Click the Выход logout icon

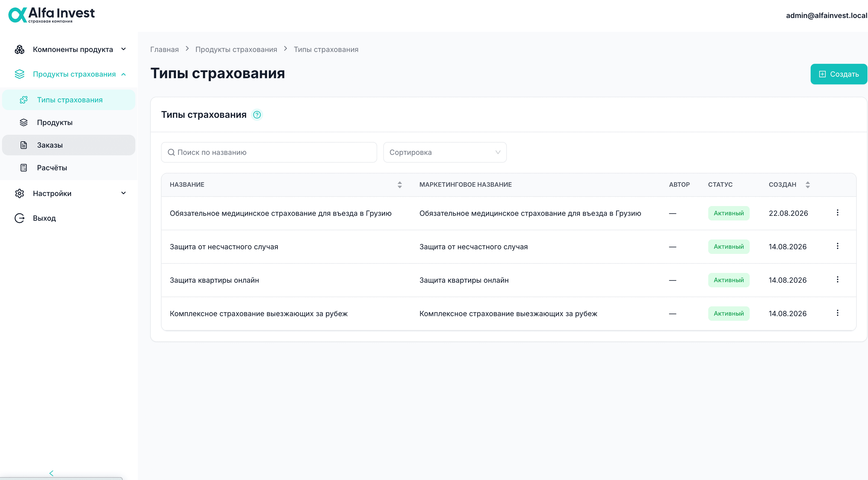tap(20, 218)
